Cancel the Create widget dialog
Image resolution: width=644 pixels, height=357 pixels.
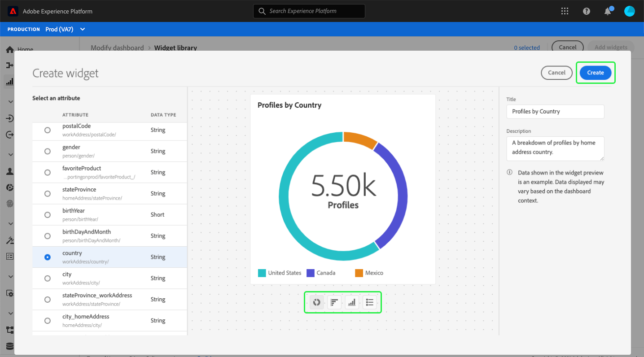(x=556, y=73)
